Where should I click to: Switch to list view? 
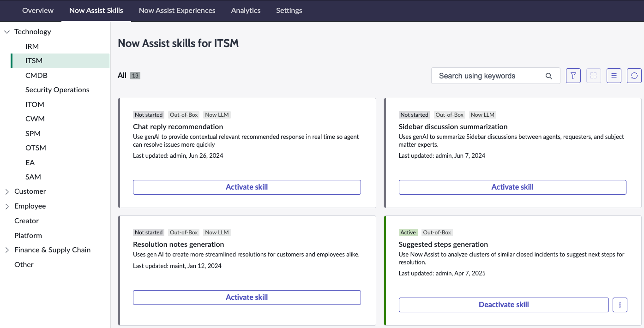coord(614,76)
